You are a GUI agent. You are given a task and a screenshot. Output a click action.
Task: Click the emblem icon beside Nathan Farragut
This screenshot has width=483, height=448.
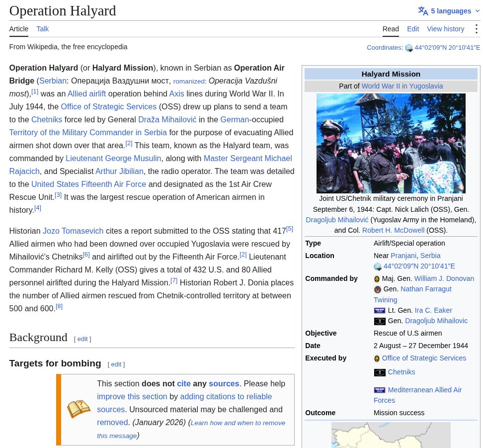(x=377, y=289)
